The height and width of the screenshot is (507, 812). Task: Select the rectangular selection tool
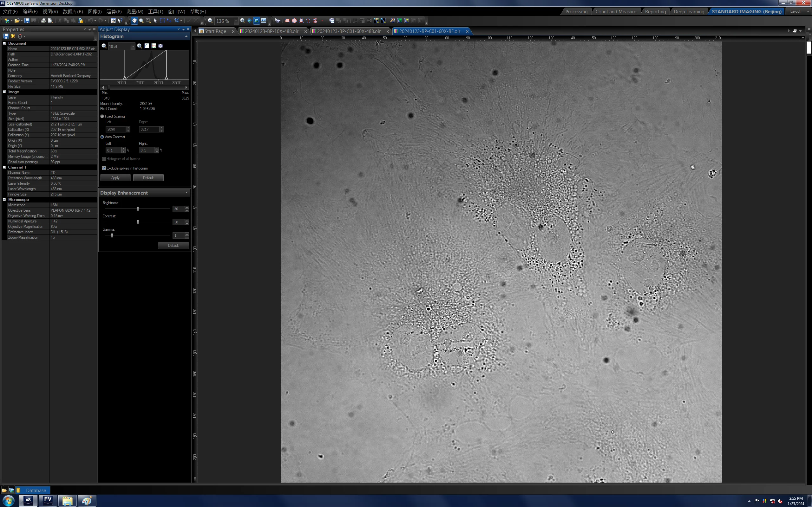[x=162, y=21]
